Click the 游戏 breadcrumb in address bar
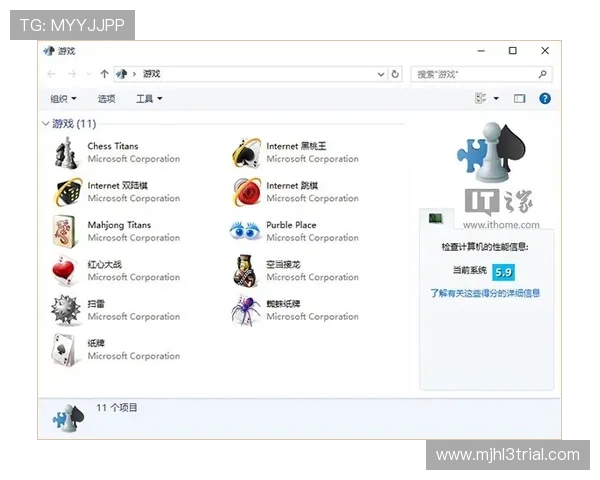Viewport: 600px width, 480px height. (x=152, y=74)
